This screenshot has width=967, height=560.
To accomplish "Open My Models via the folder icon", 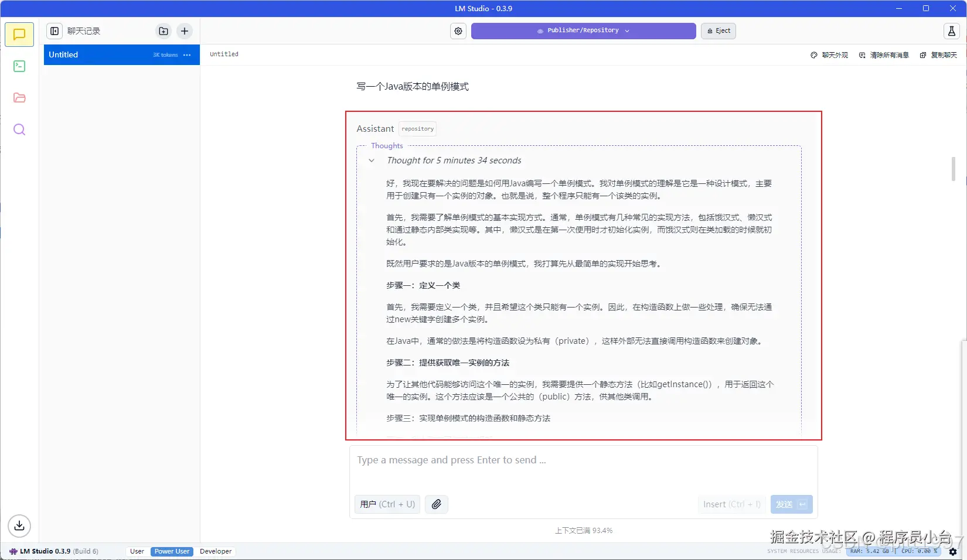I will pos(19,98).
